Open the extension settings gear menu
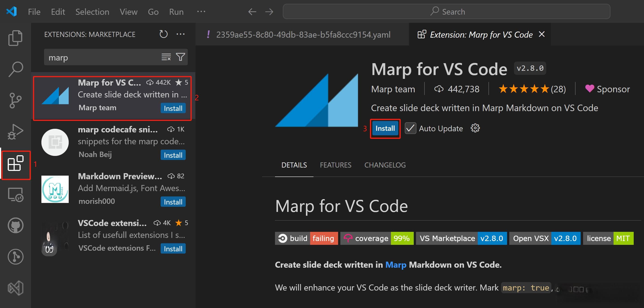The width and height of the screenshot is (644, 308). tap(475, 128)
